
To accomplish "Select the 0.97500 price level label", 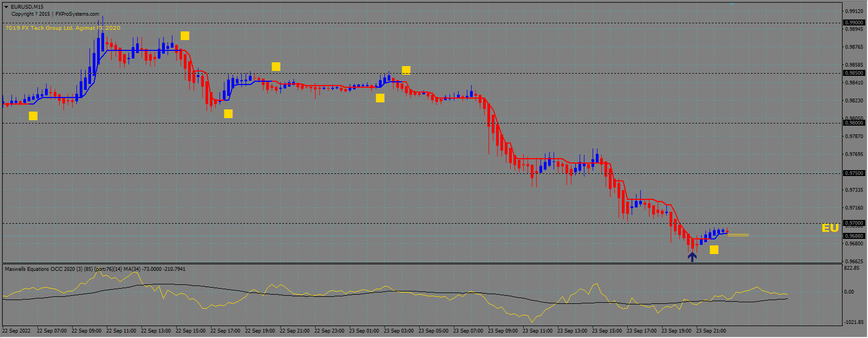I will tap(854, 173).
